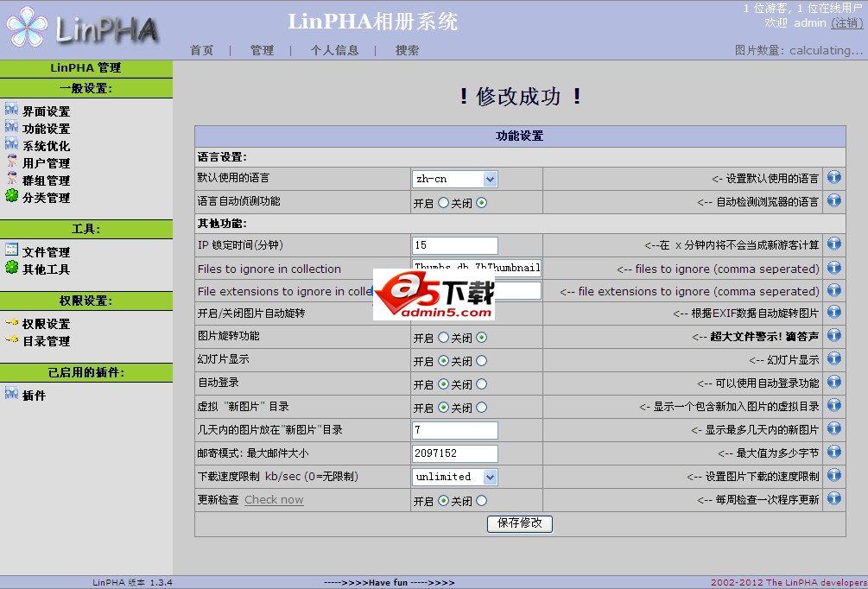This screenshot has height=589, width=868.
Task: Select 关闭 radio for 虚拟新图片目录
Action: [x=482, y=408]
